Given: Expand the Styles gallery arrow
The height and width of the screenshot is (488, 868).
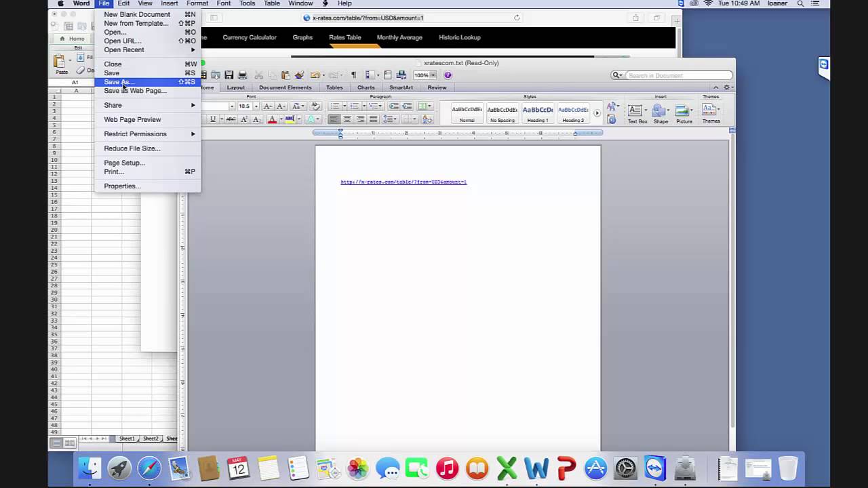Looking at the screenshot, I should (597, 113).
